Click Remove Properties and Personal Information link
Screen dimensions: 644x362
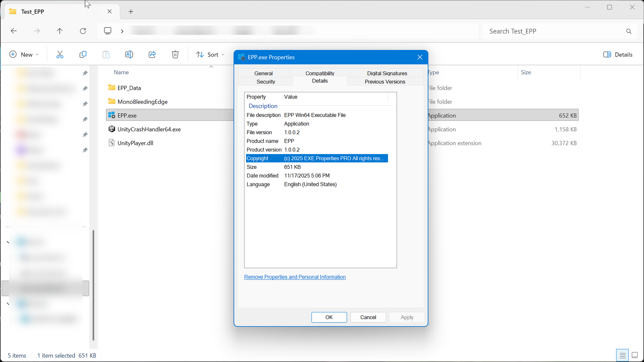294,277
